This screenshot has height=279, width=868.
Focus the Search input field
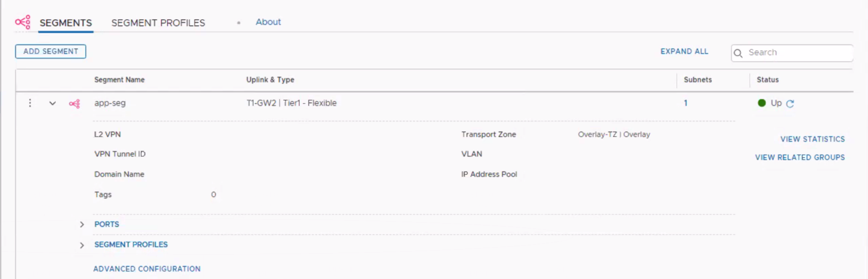(798, 53)
